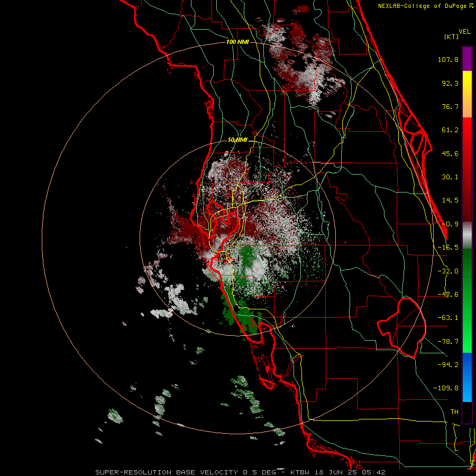Click the -16.5 legend value
Viewport: 476px width, 476px height.
coord(448,248)
